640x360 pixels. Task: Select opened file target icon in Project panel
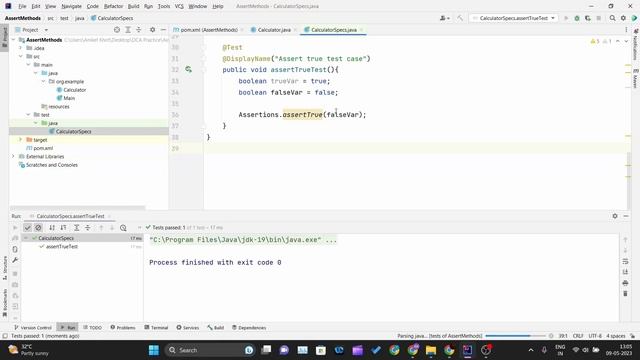117,30
